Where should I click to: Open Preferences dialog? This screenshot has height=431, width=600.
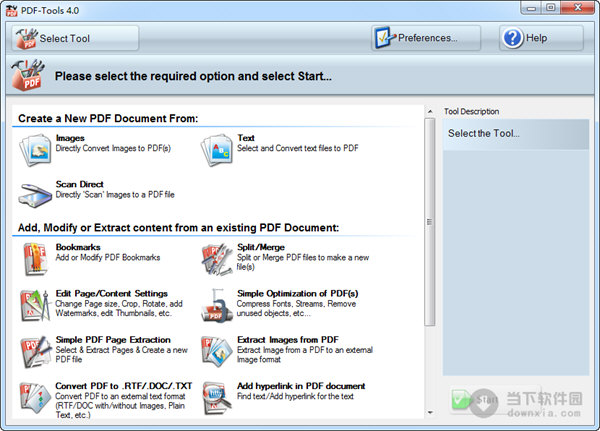point(426,38)
